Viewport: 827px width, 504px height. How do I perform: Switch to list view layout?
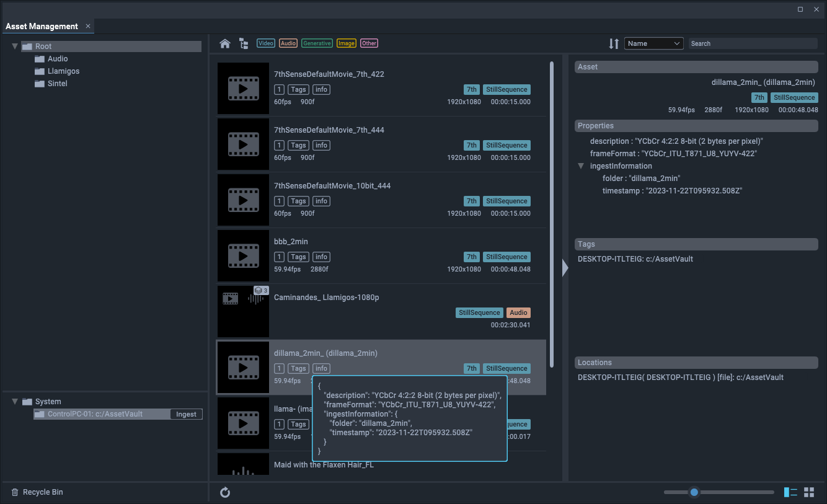point(790,492)
